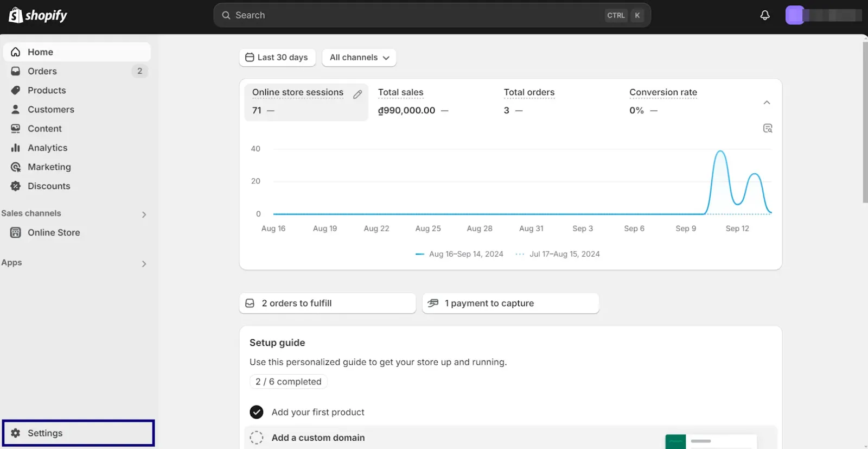The width and height of the screenshot is (868, 449).
Task: Click the Customers person icon
Action: [x=16, y=109]
